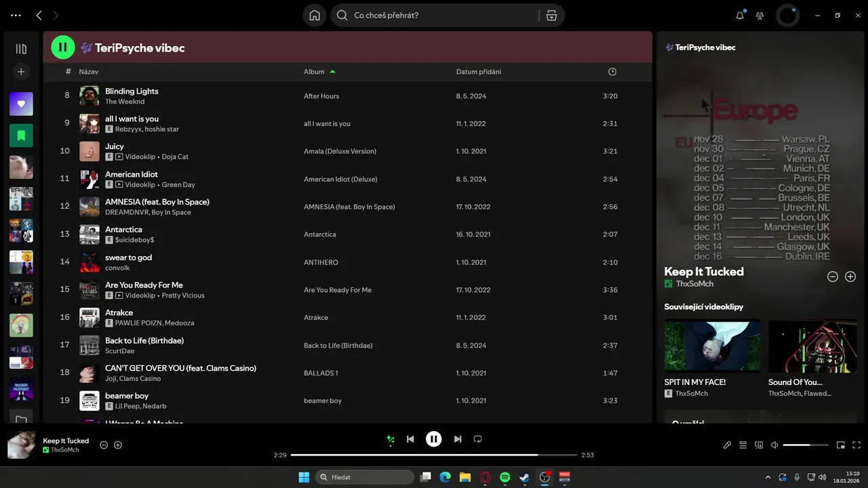Pause playback with the center white button
The width and height of the screenshot is (868, 488).
434,439
